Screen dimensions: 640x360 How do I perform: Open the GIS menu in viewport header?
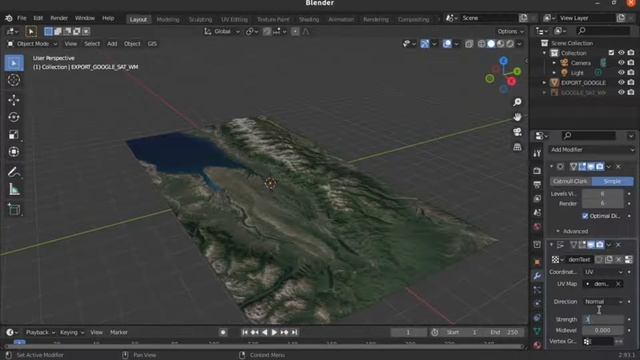click(x=152, y=44)
